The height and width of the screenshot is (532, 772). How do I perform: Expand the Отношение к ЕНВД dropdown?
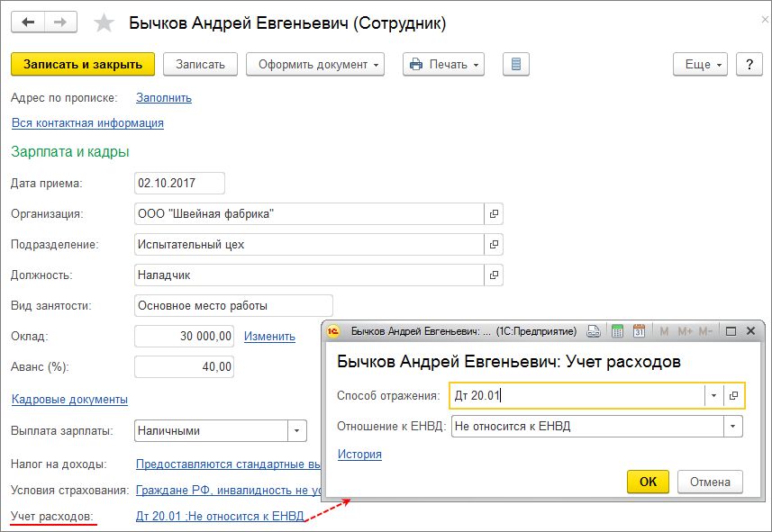pyautogui.click(x=733, y=426)
